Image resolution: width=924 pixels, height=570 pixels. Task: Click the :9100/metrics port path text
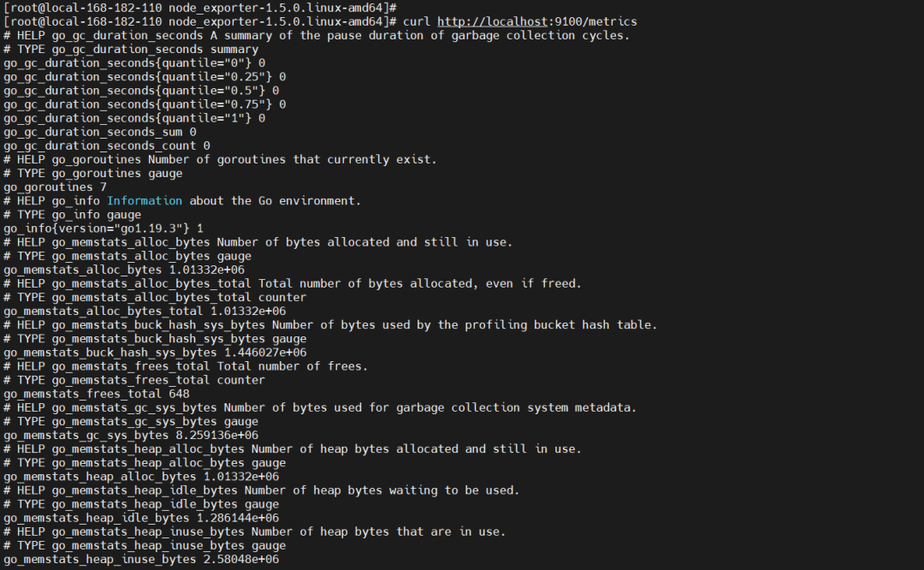pyautogui.click(x=592, y=21)
